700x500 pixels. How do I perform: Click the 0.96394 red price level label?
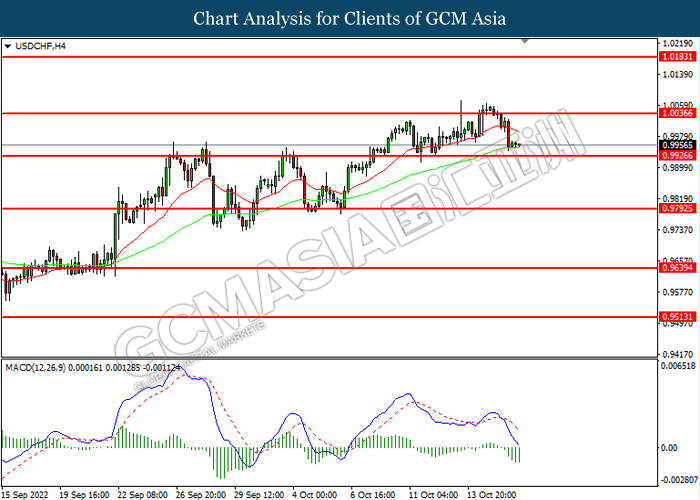678,268
